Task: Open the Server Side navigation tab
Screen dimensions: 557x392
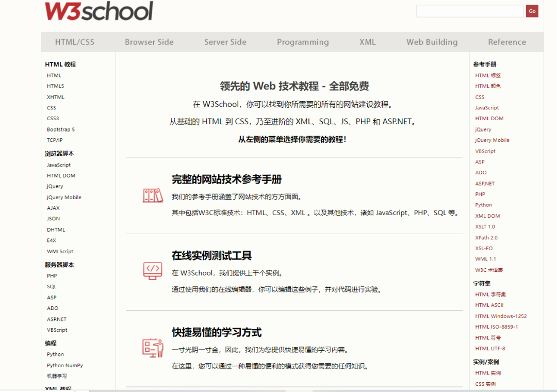Action: pos(225,42)
